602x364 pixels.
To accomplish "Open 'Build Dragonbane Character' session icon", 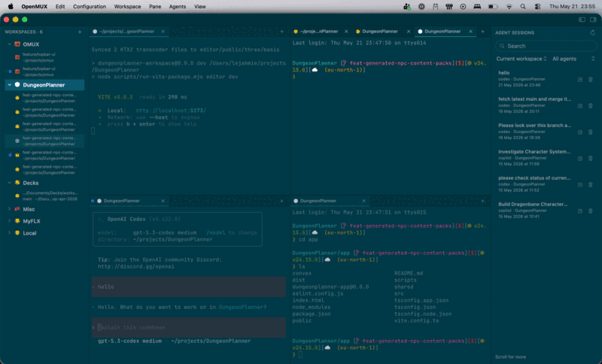I will (x=580, y=211).
